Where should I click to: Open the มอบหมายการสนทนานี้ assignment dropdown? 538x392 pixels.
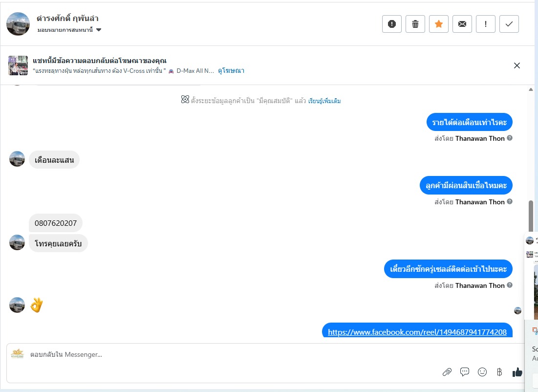[69, 30]
